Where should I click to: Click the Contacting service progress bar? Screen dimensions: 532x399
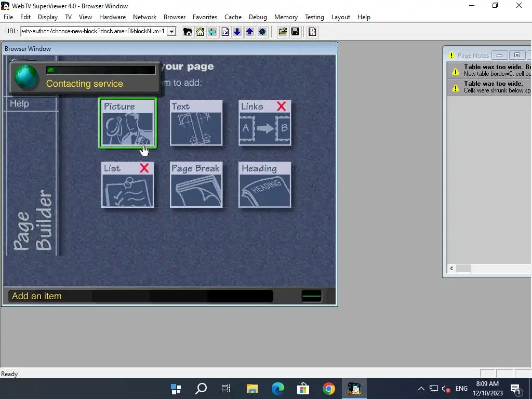(101, 70)
